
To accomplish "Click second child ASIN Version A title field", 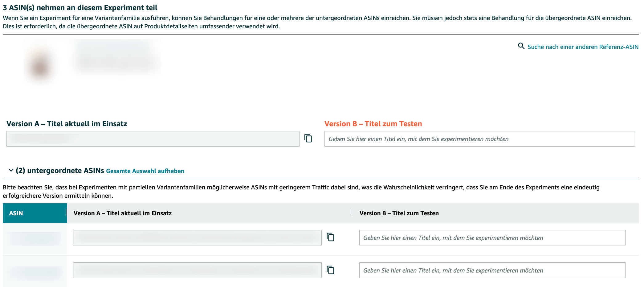I will pyautogui.click(x=197, y=270).
